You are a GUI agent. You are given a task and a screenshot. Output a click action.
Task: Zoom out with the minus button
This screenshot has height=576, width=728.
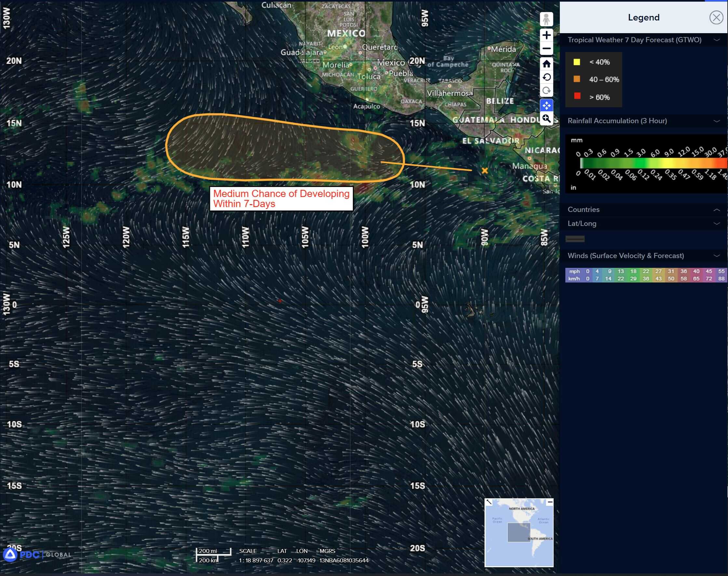[x=546, y=48]
